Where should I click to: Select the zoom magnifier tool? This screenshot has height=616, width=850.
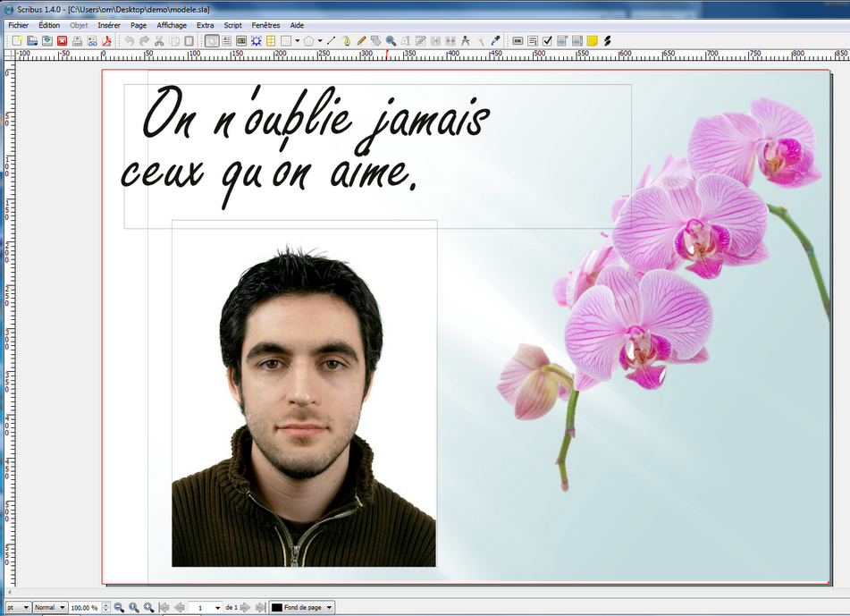coord(391,40)
